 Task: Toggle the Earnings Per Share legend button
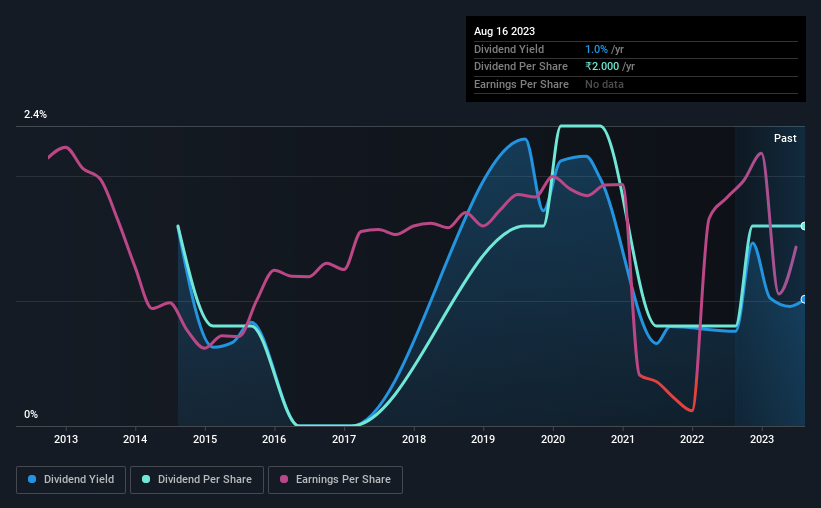(335, 480)
